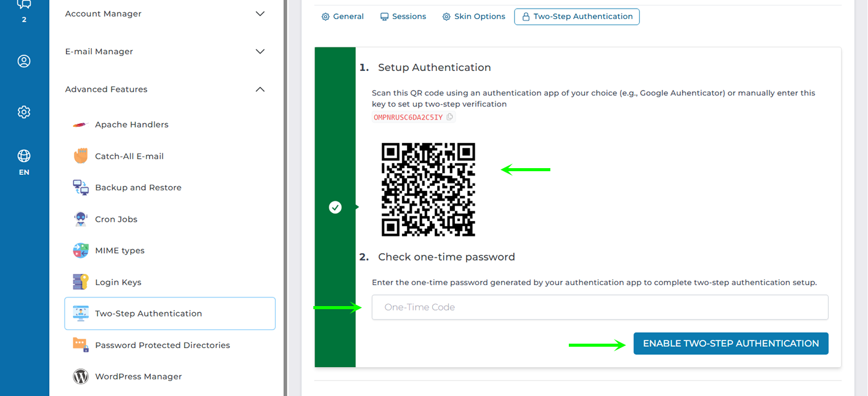Click the MIME types icon

[81, 251]
